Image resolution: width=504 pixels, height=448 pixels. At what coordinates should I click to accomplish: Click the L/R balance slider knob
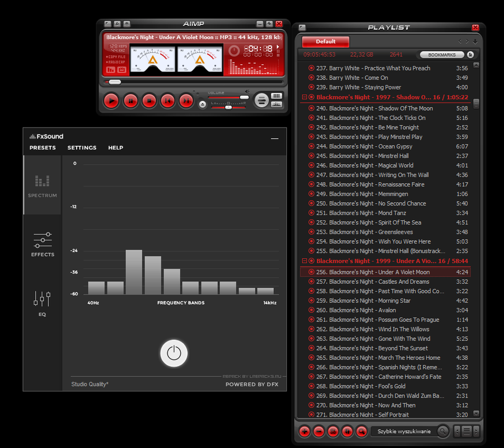[x=228, y=108]
